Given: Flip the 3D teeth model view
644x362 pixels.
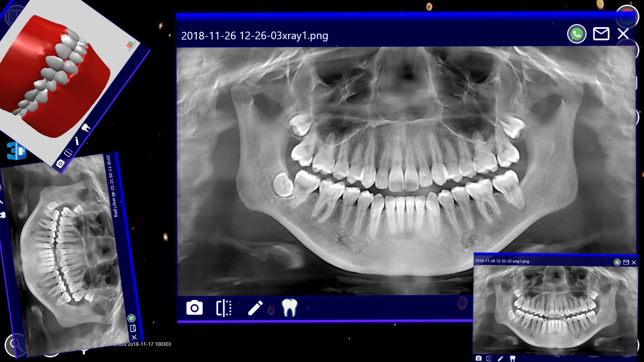Looking at the screenshot, I should pyautogui.click(x=68, y=153).
